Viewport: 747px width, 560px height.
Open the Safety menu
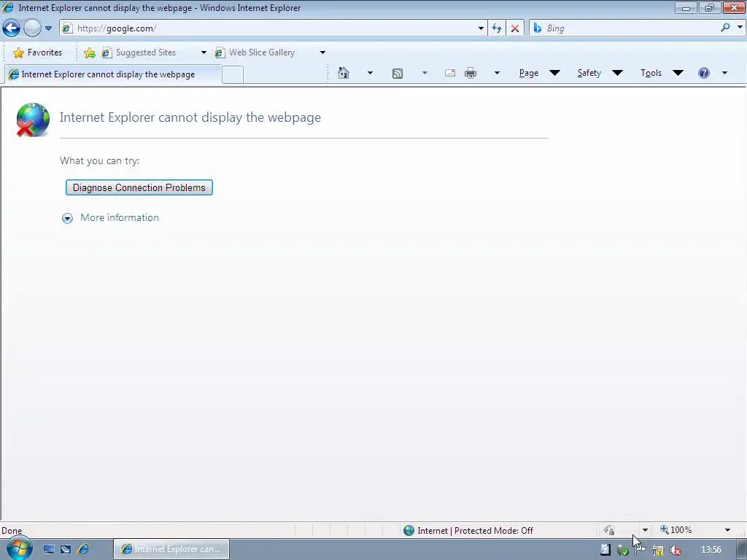click(x=600, y=73)
